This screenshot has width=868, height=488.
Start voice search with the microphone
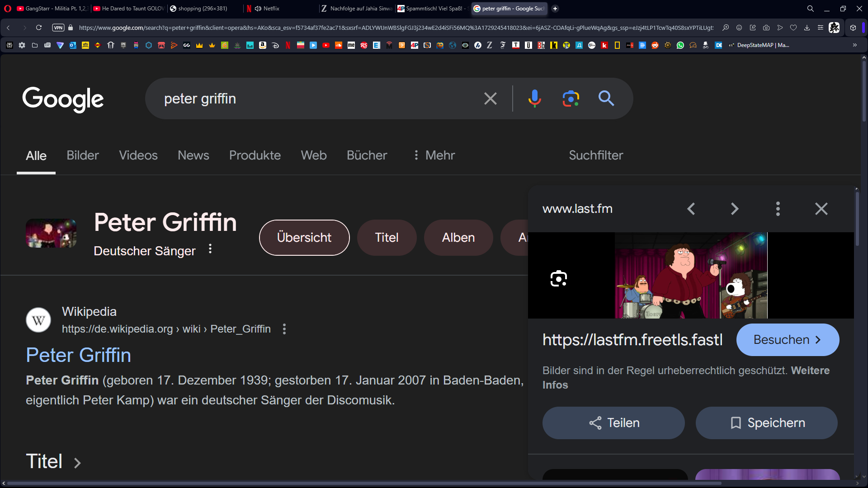pos(534,99)
